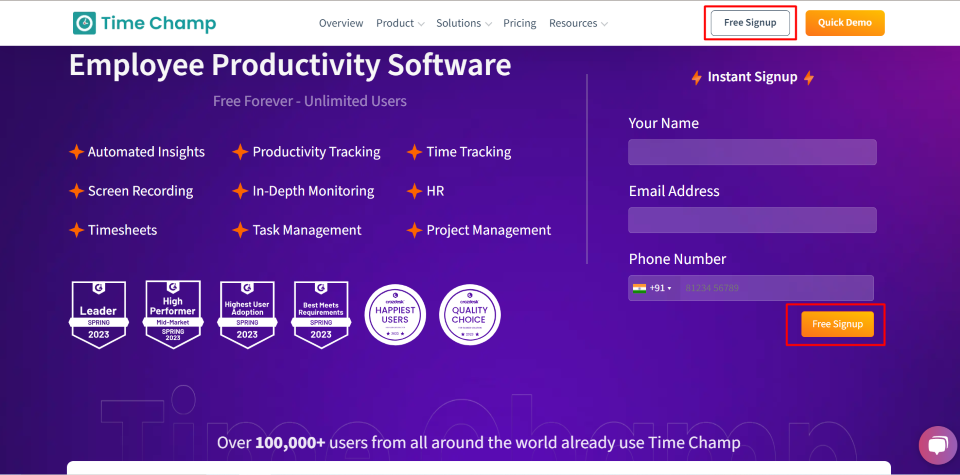The height and width of the screenshot is (475, 960).
Task: Click the Quality Choice round badge
Action: tap(470, 315)
